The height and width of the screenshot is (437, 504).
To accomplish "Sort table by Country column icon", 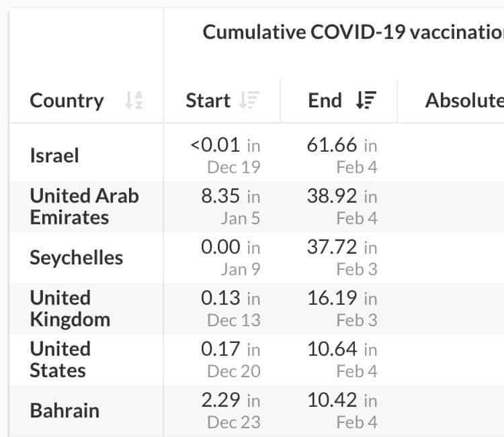I will 134,100.
